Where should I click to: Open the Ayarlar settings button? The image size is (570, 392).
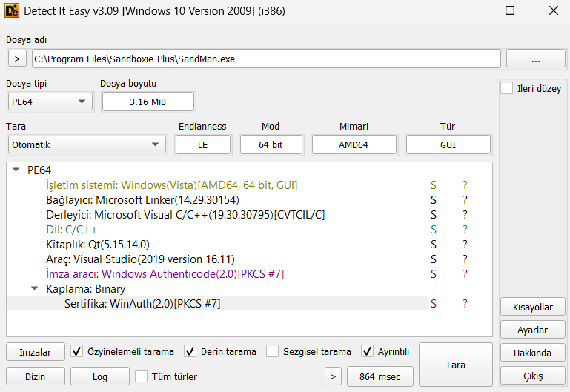[x=532, y=330]
